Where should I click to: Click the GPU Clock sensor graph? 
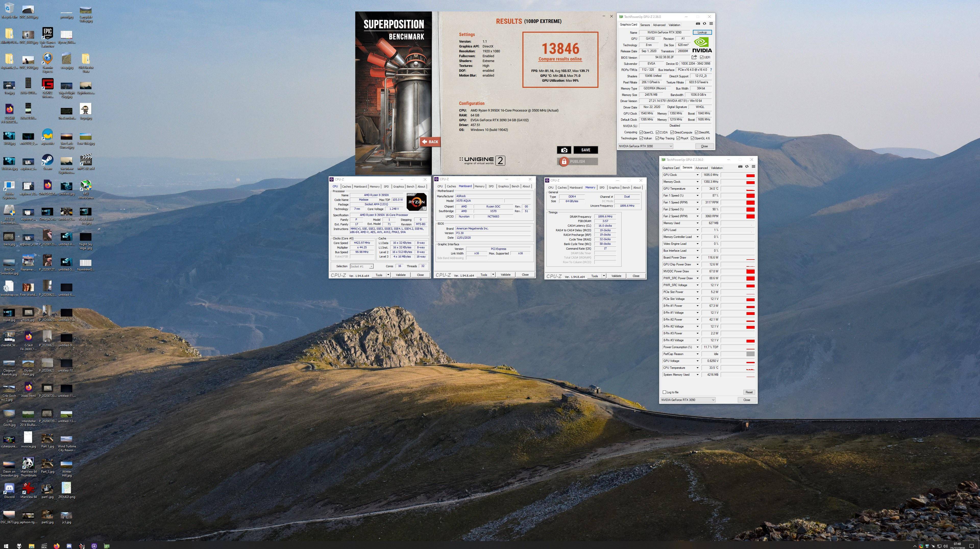click(x=737, y=175)
